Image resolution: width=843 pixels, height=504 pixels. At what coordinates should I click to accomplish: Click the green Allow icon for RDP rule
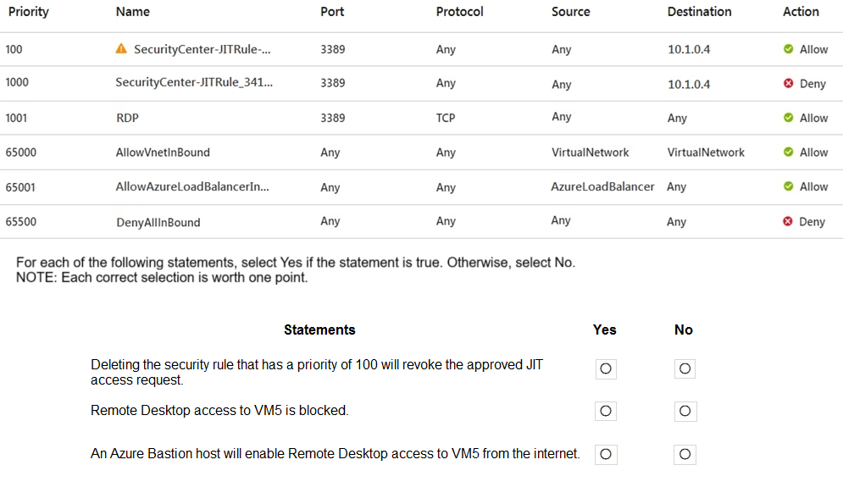[x=789, y=118]
